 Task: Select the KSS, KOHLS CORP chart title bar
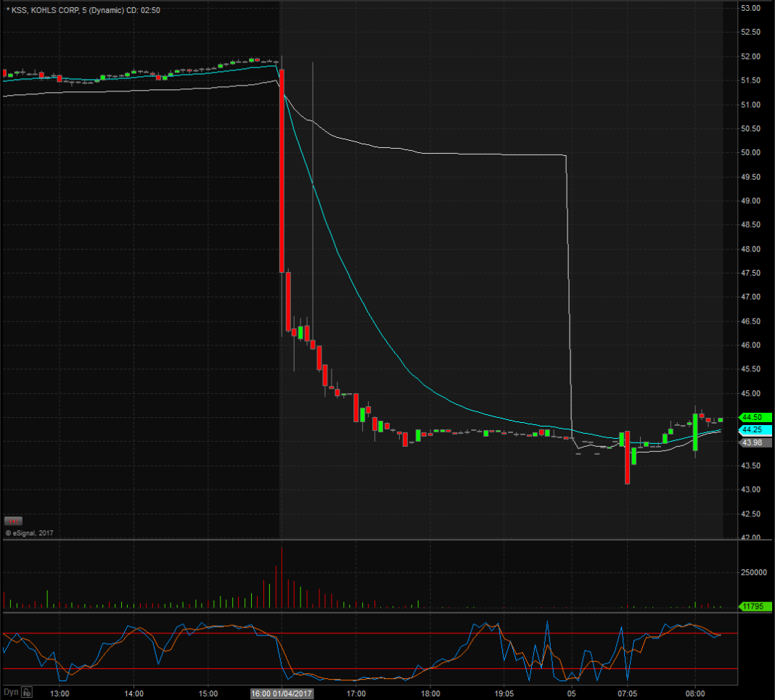(x=44, y=10)
